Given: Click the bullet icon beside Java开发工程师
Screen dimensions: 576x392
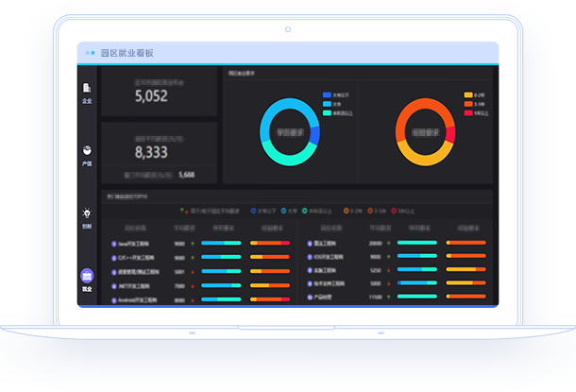Looking at the screenshot, I should 114,243.
